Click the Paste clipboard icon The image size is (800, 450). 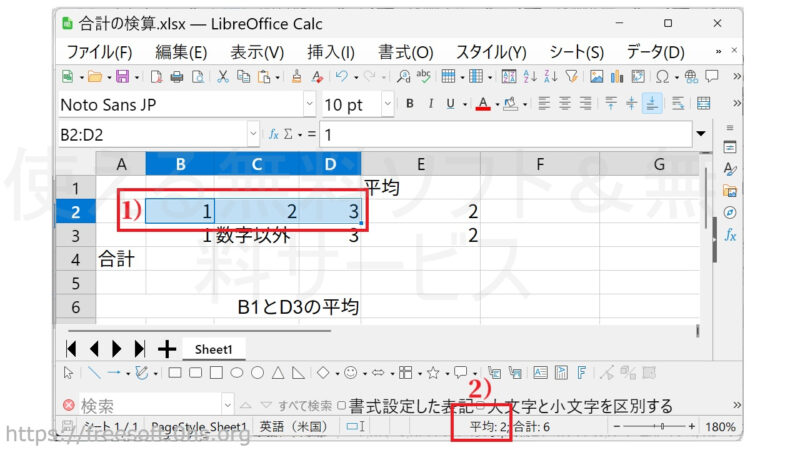pos(264,77)
